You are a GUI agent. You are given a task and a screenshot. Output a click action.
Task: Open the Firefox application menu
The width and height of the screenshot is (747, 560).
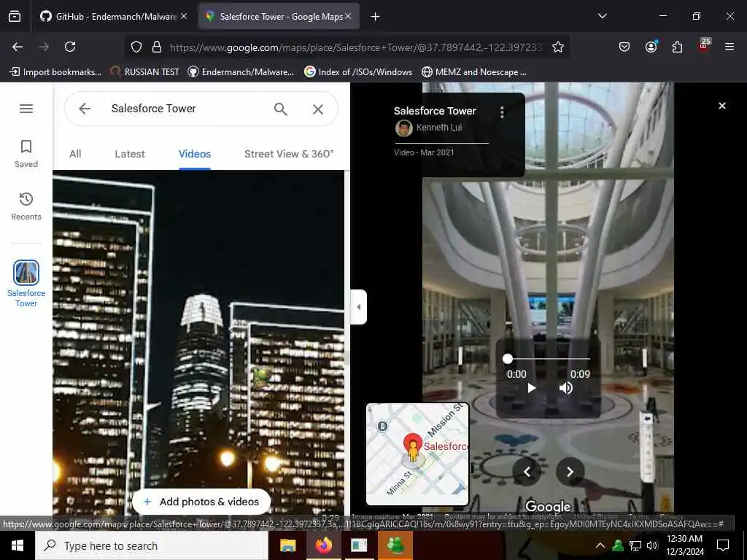729,47
